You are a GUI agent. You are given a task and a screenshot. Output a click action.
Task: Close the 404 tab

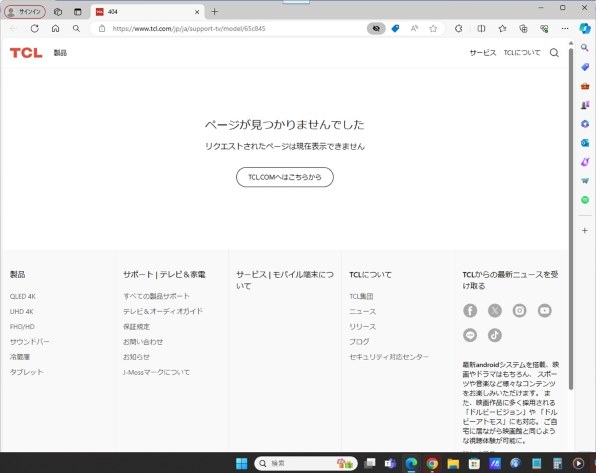[x=197, y=12]
